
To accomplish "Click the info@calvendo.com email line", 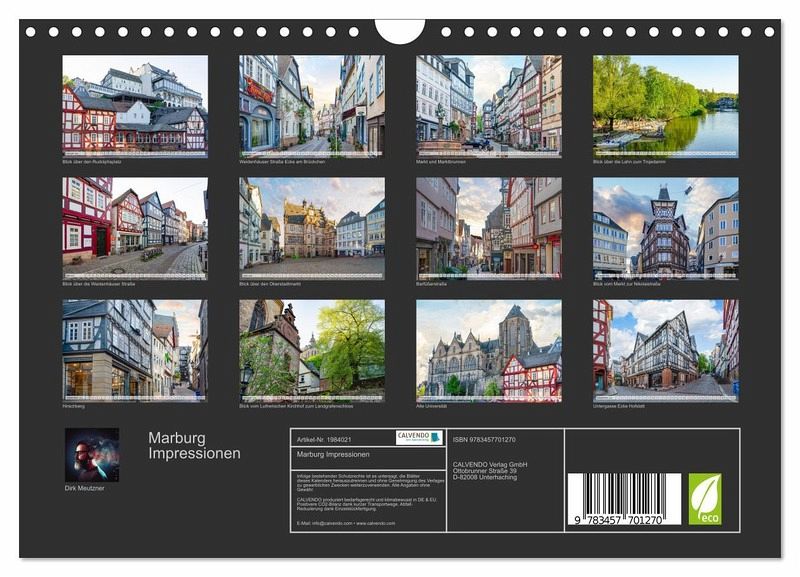I will 346,523.
